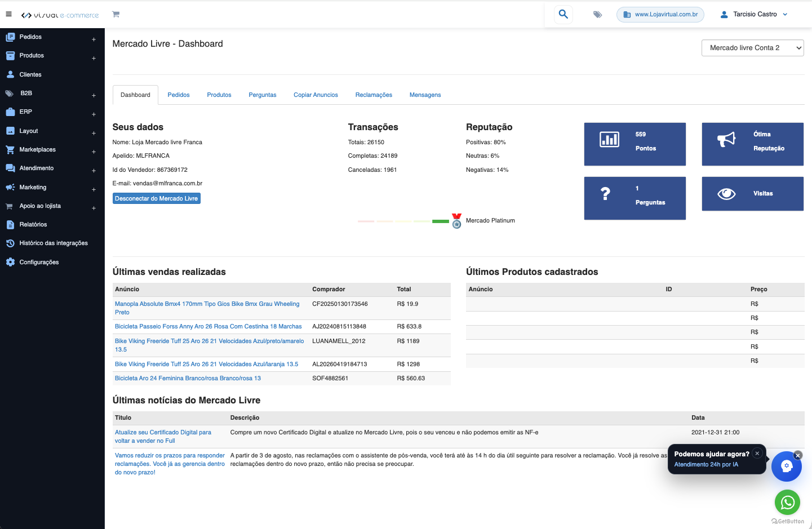Switch to the Produtos tab
The height and width of the screenshot is (529, 812).
[219, 95]
